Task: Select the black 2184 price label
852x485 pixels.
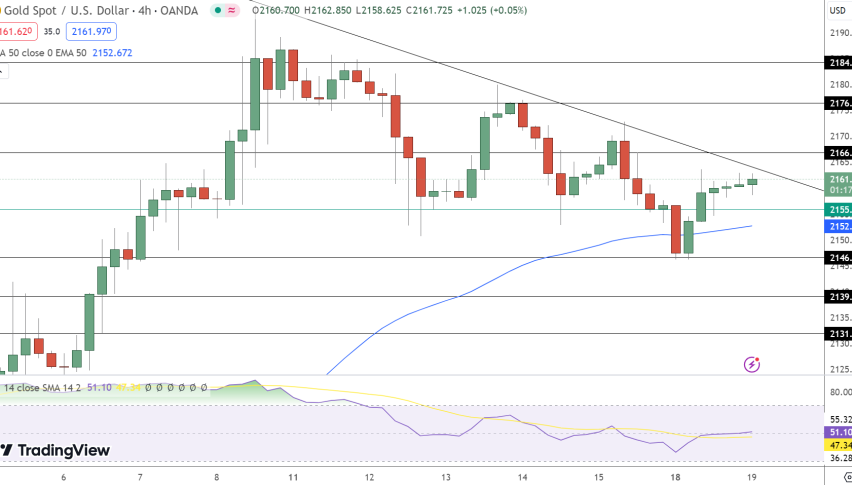Action: (838, 63)
